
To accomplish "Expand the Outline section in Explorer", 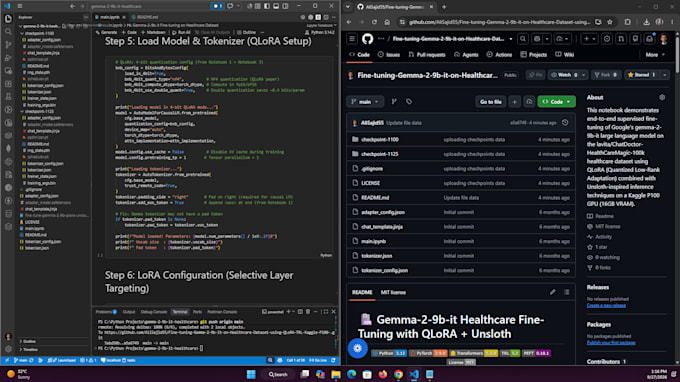I will tap(28, 341).
